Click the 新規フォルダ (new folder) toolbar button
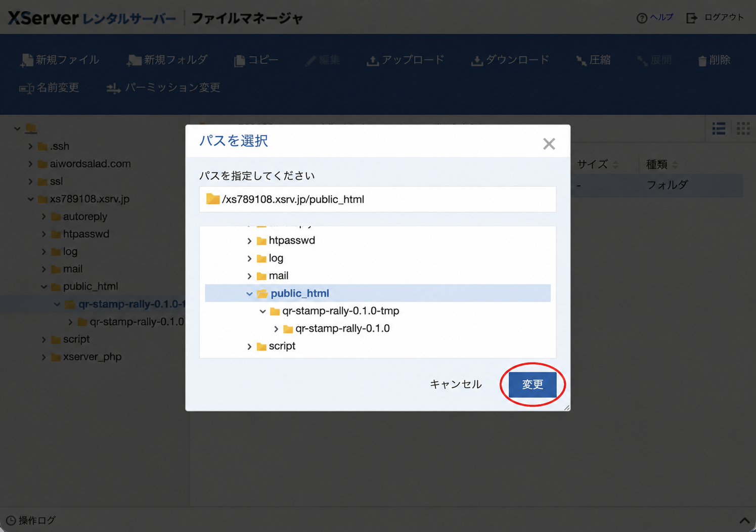This screenshot has height=532, width=756. point(167,60)
